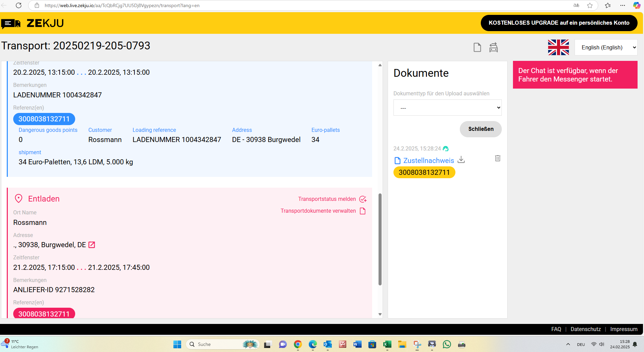Click Transportstatus melden link

coord(327,199)
